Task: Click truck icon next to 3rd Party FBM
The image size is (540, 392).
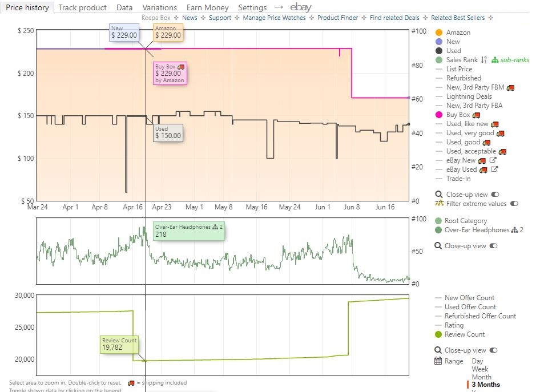Action: click(x=510, y=88)
